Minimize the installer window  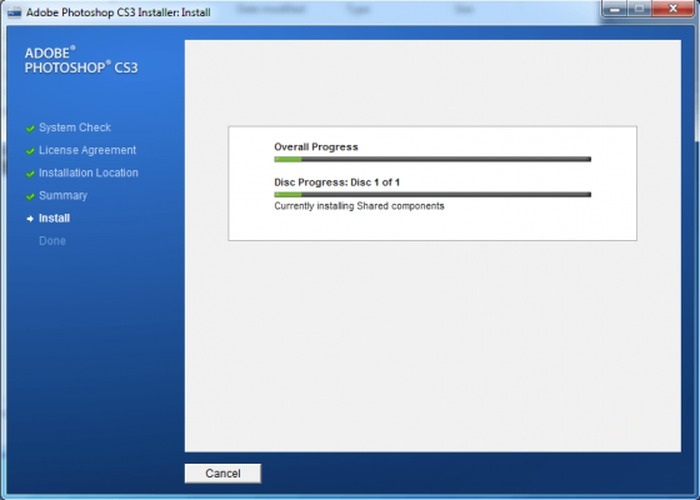click(615, 9)
